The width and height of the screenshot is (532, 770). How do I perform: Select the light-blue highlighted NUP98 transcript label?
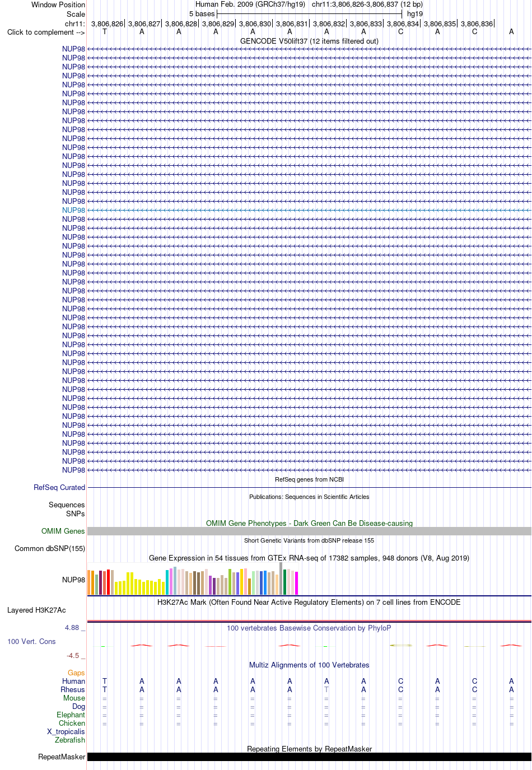pos(73,211)
